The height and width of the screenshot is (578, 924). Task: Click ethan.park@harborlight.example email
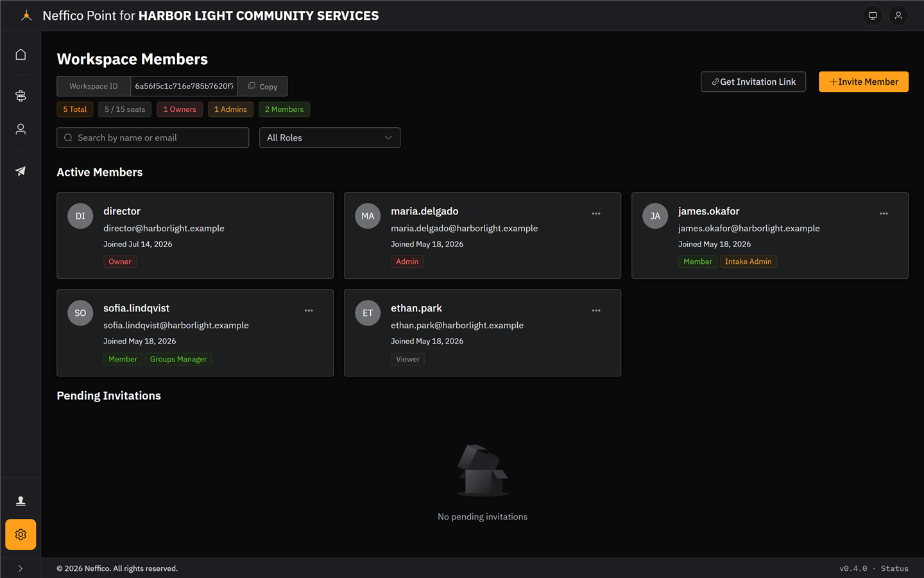[457, 325]
